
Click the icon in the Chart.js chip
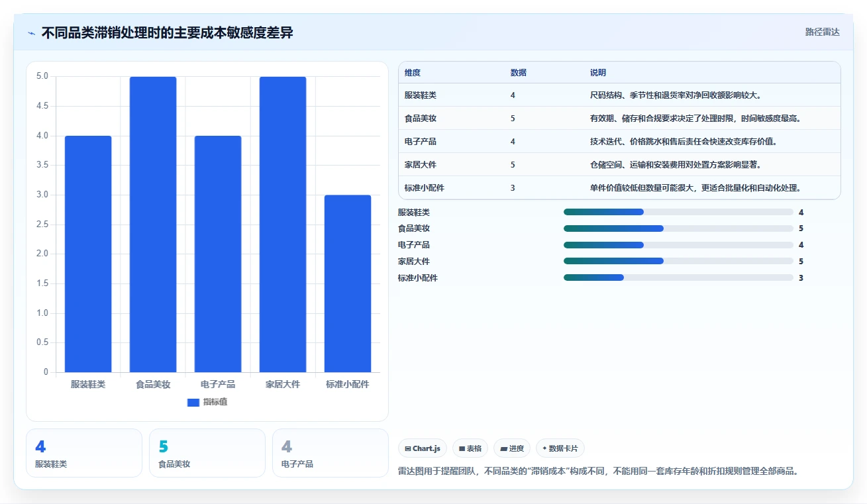pyautogui.click(x=408, y=448)
